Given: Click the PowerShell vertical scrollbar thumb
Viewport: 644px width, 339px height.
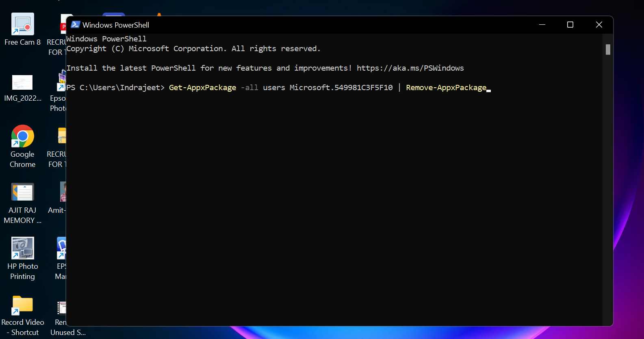Looking at the screenshot, I should point(608,50).
